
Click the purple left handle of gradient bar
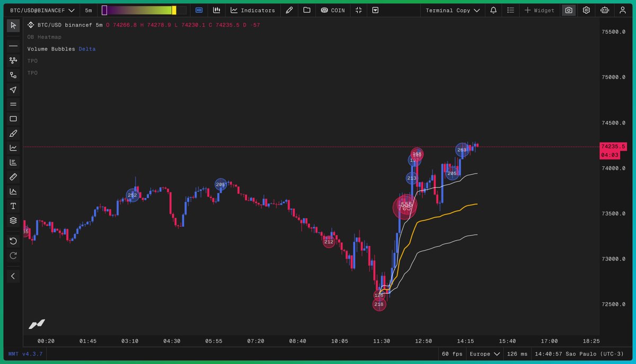pos(104,10)
